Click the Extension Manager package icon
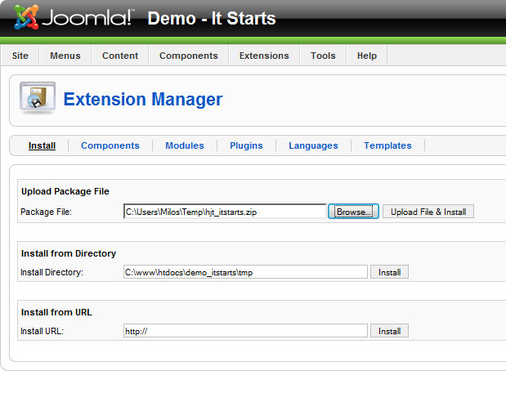Screen dimensions: 506x420 [38, 98]
